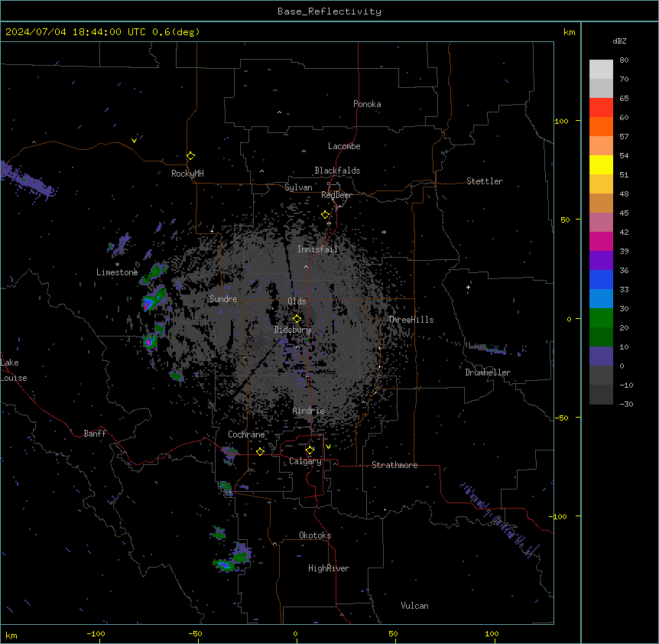Click the yellow V marker northwest of RockyMH
This screenshot has height=644, width=659.
[x=134, y=141]
